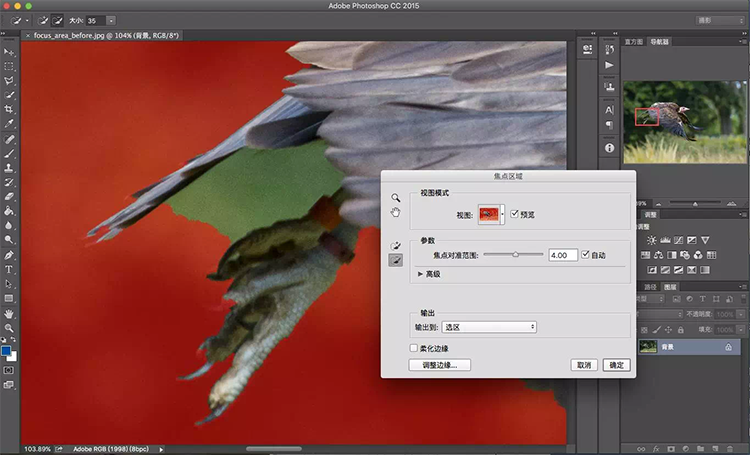
Task: Open the Actions panel play icon
Action: pyautogui.click(x=609, y=65)
